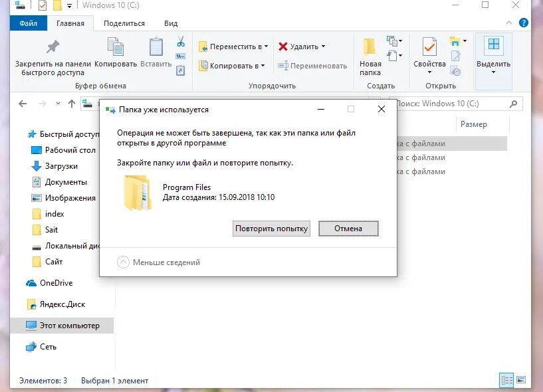This screenshot has width=543, height=392.
Task: Go up one folder level
Action: [x=72, y=104]
